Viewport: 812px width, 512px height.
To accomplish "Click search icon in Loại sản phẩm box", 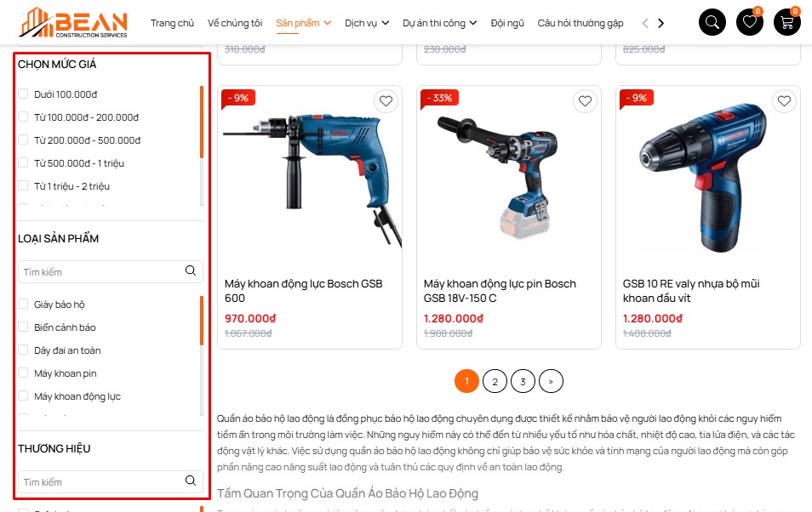I will 191,270.
